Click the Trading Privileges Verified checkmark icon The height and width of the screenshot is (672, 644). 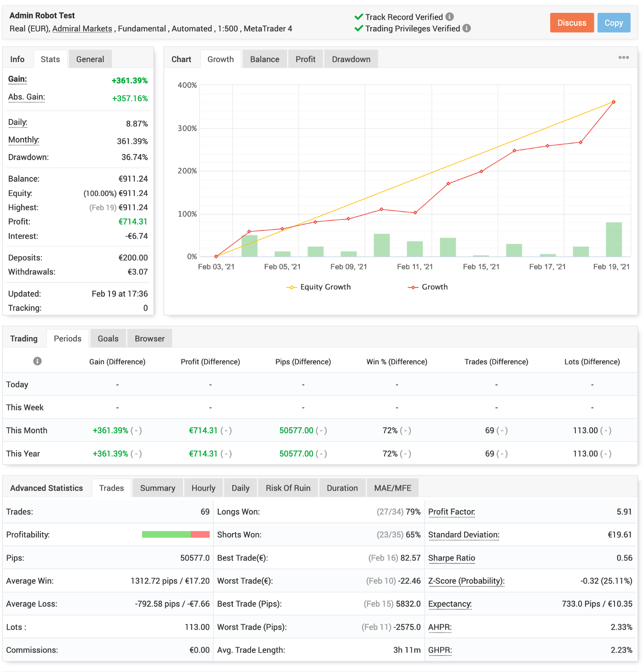pos(359,29)
